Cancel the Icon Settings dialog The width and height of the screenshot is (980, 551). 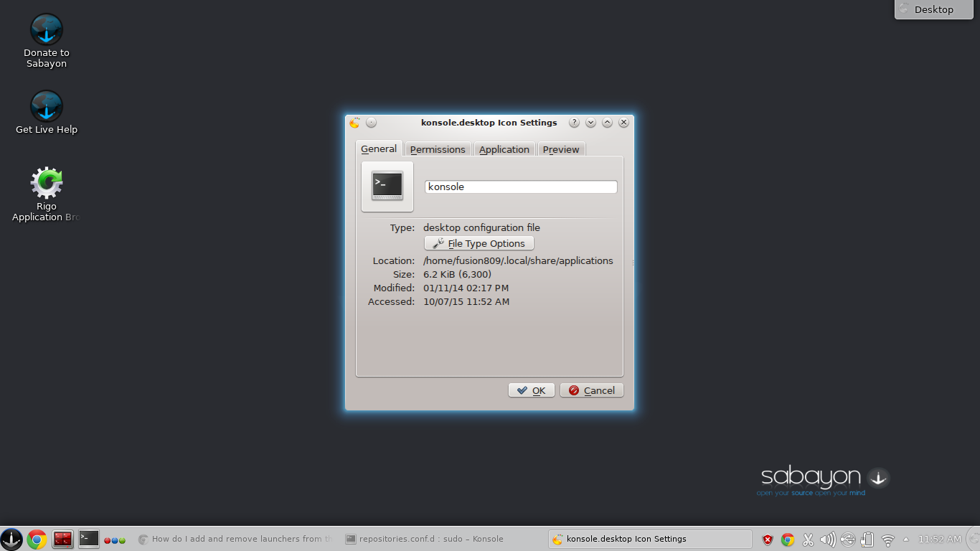tap(592, 390)
